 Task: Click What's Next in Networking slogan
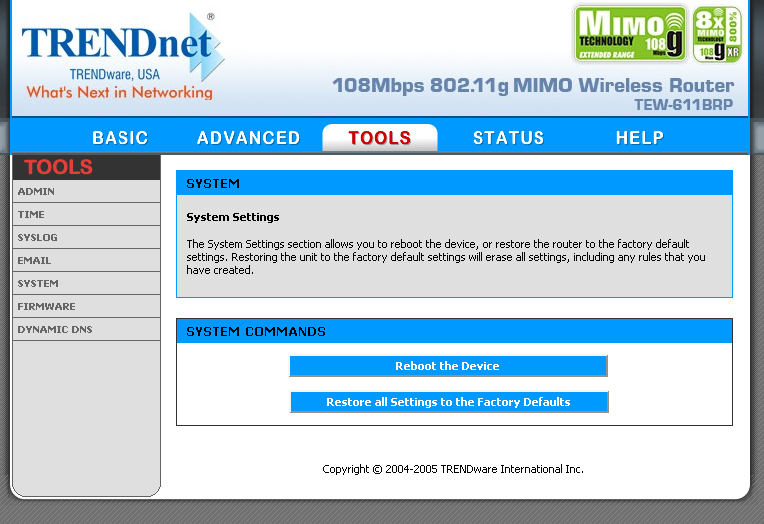tap(119, 92)
